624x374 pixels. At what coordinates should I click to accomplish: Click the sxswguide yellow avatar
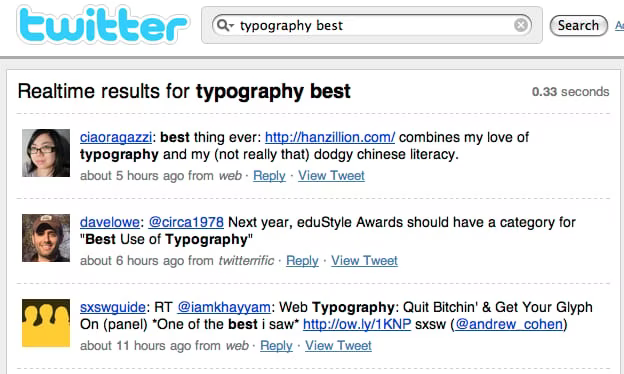coord(46,323)
